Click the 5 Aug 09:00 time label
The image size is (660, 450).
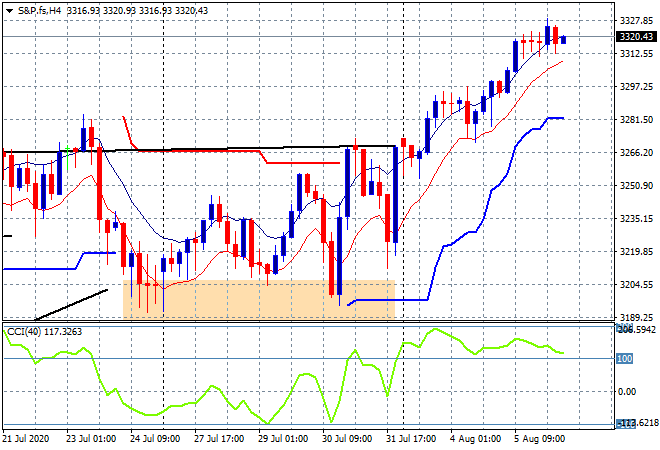coord(539,439)
